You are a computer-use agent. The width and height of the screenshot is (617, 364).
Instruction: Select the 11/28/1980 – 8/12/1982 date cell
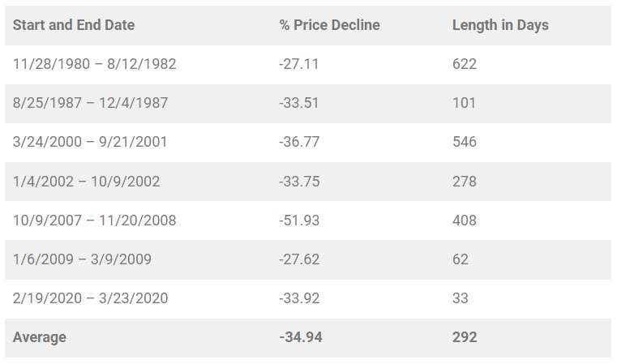(x=94, y=64)
